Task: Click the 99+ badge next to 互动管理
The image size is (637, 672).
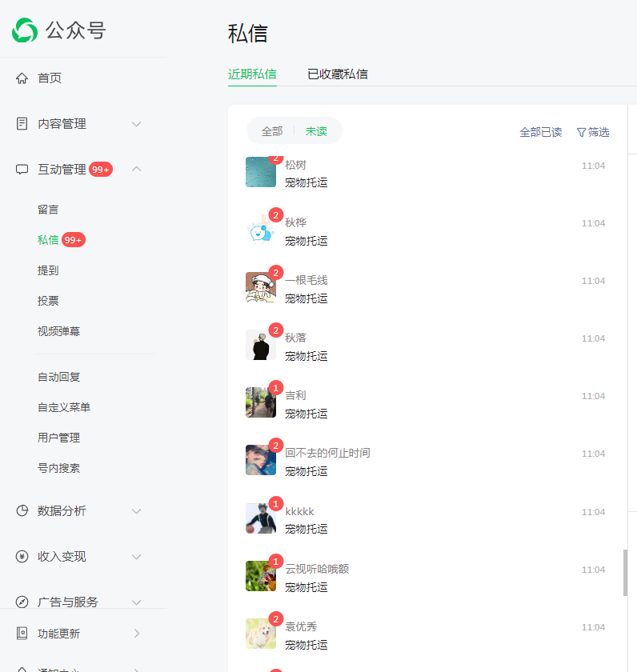Action: pyautogui.click(x=101, y=170)
